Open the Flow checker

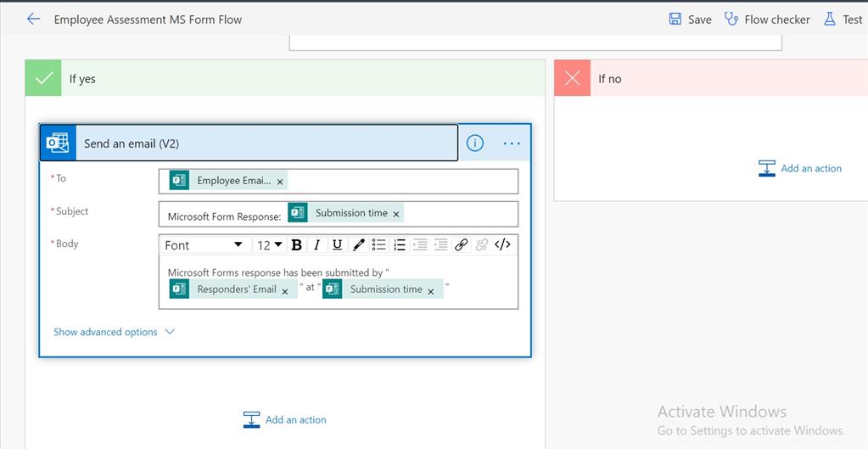pos(767,20)
